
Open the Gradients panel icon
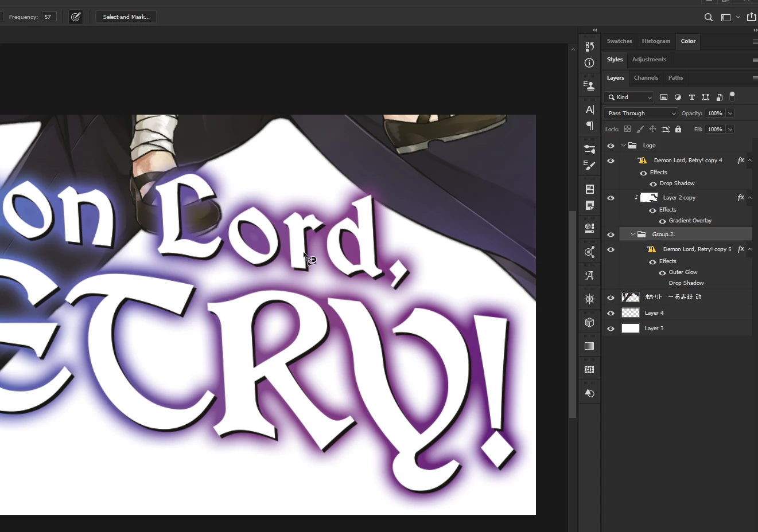tap(589, 346)
